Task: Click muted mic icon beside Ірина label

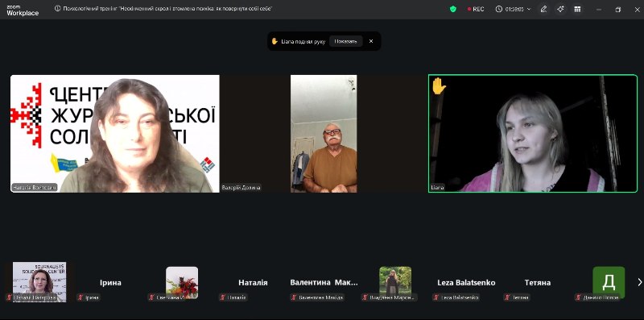Action: pos(81,297)
